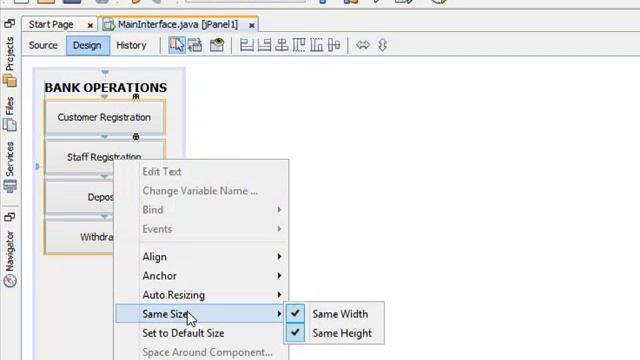Expand the Same Size submenu arrow

point(279,313)
